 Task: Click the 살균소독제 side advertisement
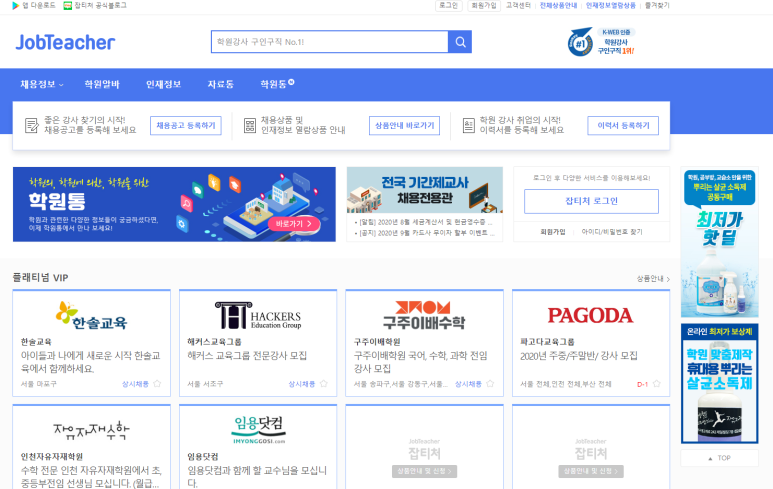click(719, 384)
